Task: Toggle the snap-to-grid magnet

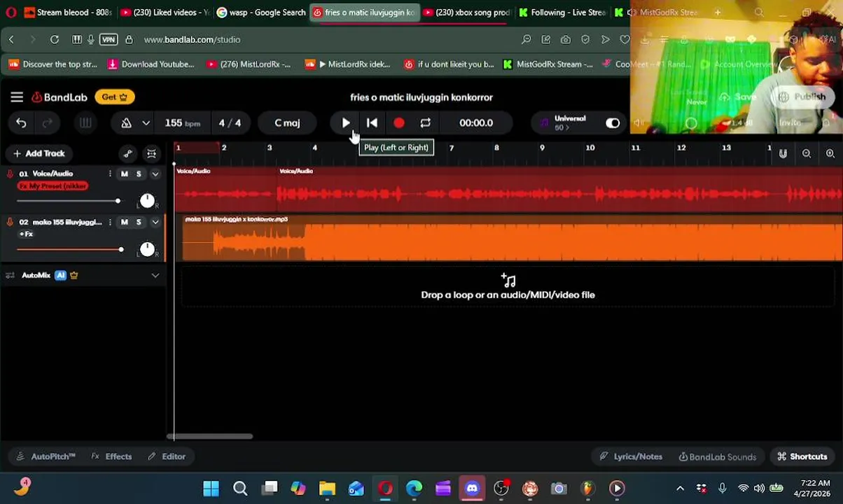Action: click(783, 153)
